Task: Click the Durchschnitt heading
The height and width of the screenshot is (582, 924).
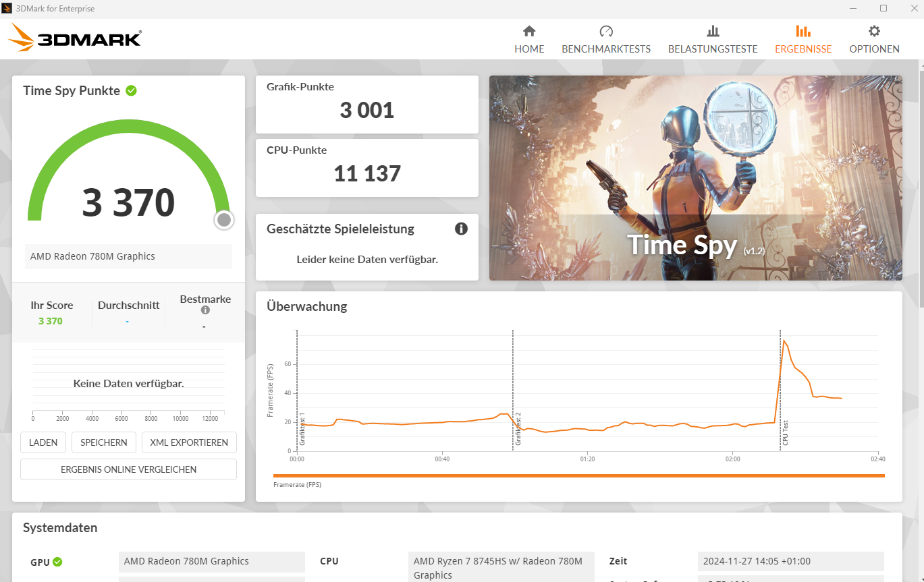Action: (x=128, y=305)
